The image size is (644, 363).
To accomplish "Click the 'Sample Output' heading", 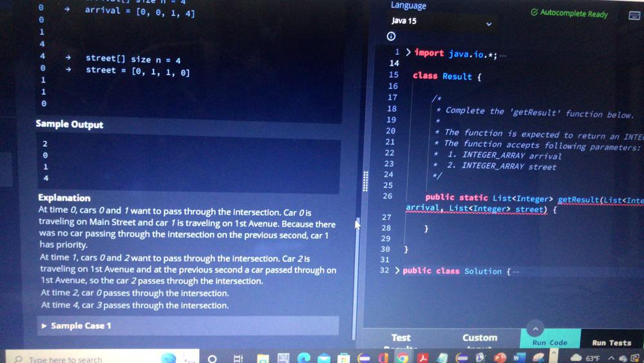I will pos(70,124).
